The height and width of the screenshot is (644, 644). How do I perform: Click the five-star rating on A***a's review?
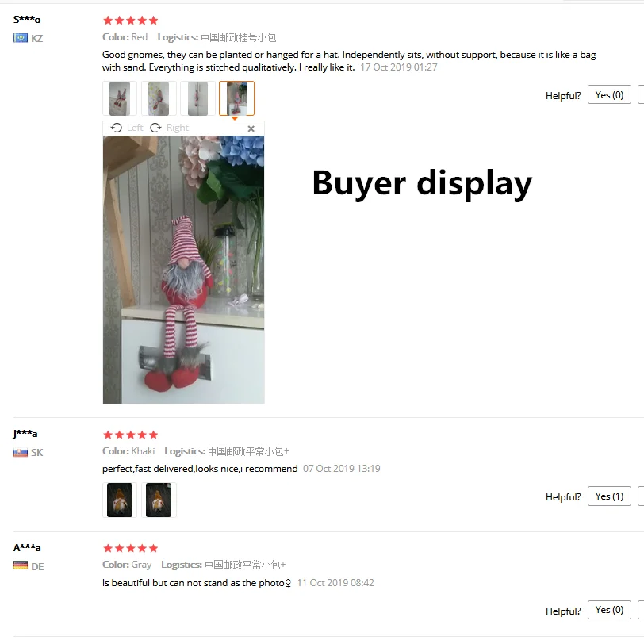(x=131, y=548)
